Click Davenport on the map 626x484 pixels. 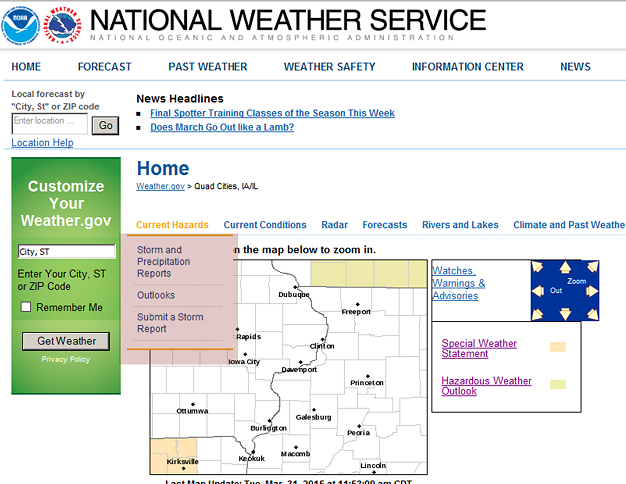[x=299, y=369]
